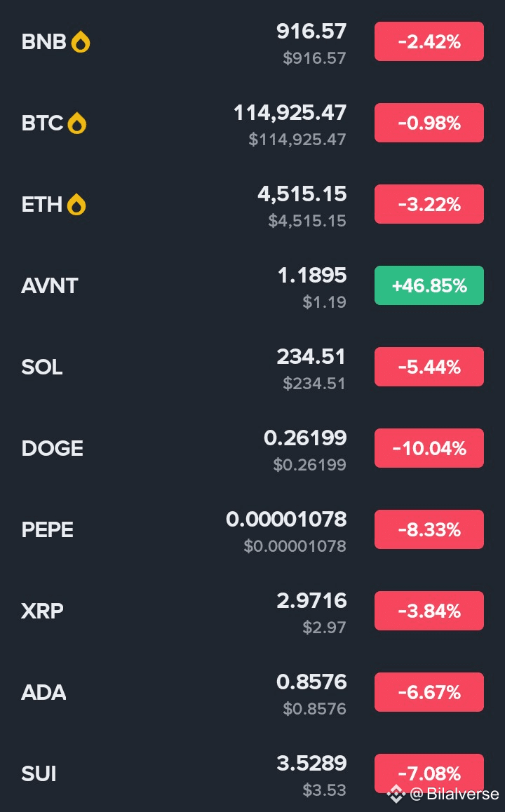Image resolution: width=505 pixels, height=812 pixels.
Task: Click the ETH -3.22% change badge
Action: pyautogui.click(x=429, y=204)
